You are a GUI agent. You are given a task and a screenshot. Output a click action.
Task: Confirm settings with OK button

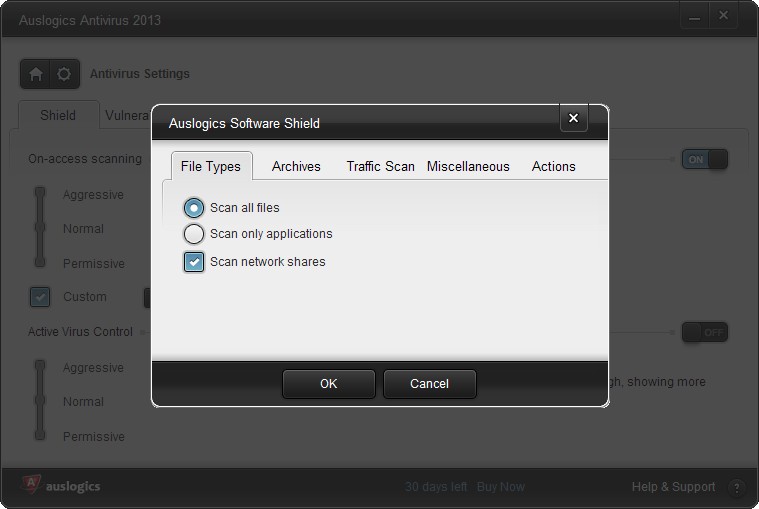[329, 384]
